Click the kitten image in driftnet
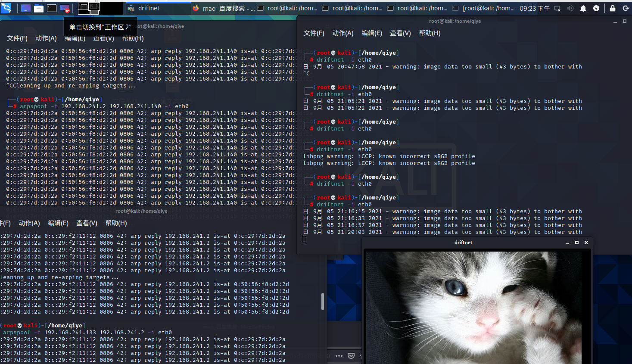The height and width of the screenshot is (364, 632). click(473, 308)
